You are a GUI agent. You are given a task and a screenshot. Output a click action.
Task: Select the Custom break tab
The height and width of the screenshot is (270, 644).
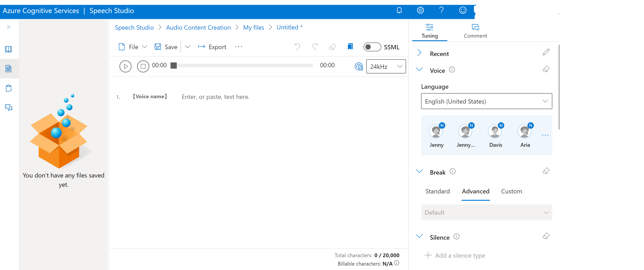click(511, 191)
